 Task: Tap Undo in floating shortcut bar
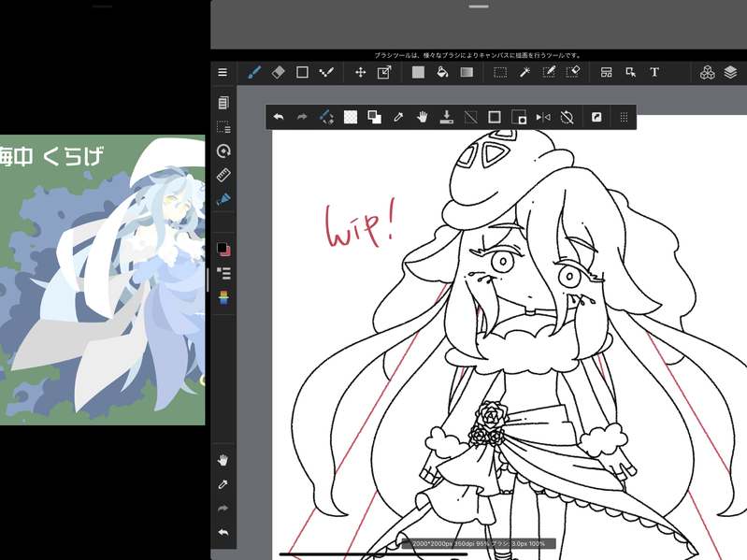click(279, 117)
